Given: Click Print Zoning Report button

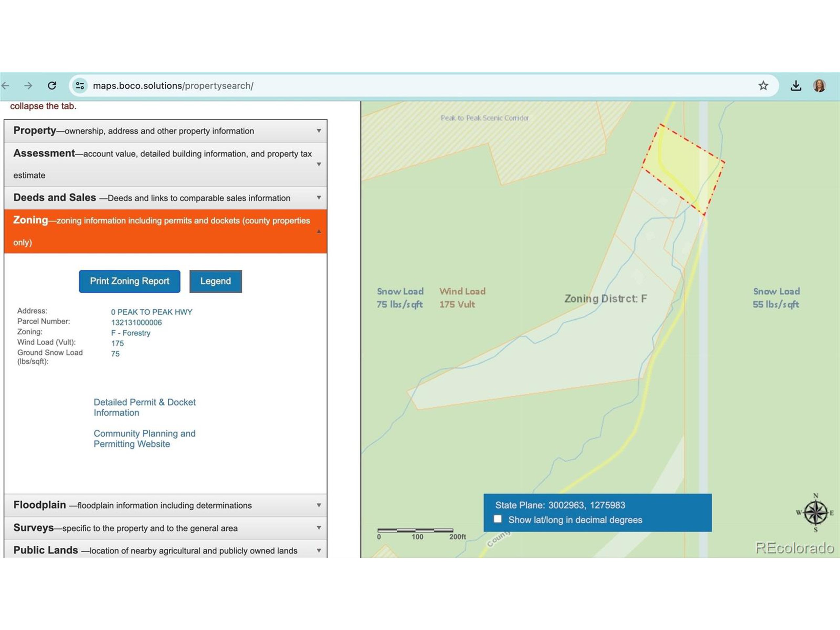Looking at the screenshot, I should coord(130,282).
